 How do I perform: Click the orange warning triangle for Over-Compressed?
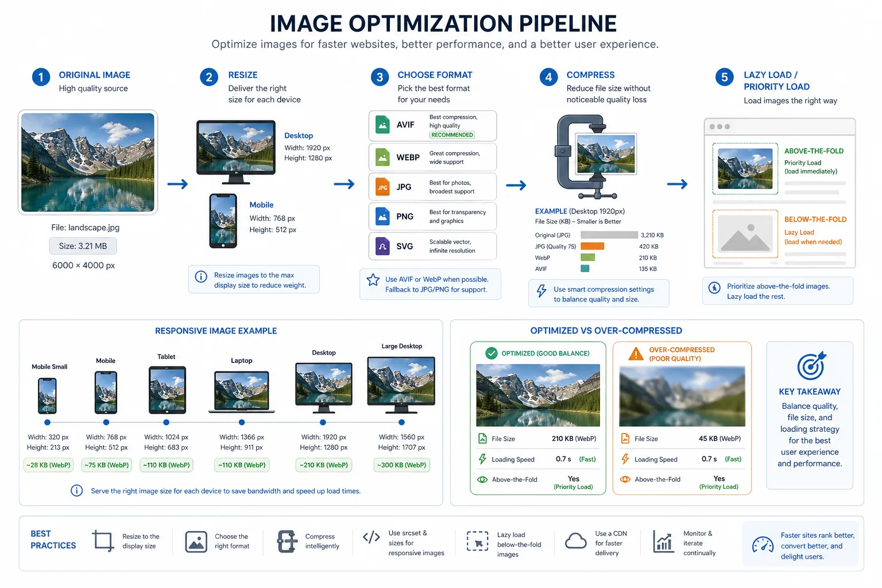636,354
